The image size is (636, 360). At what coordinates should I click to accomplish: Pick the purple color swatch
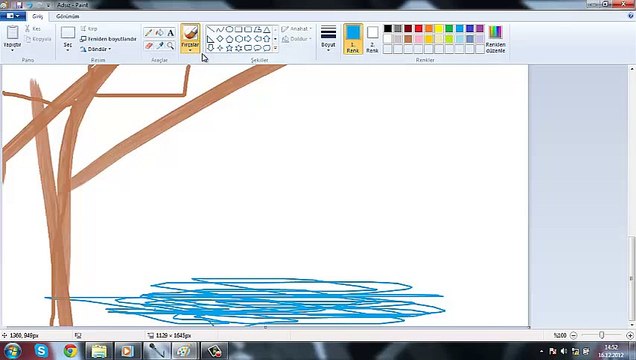pyautogui.click(x=480, y=28)
